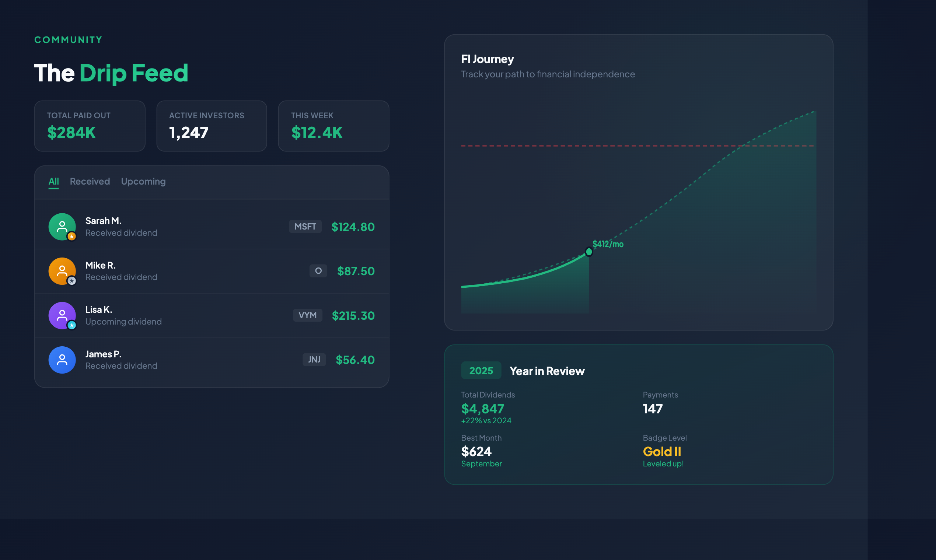Click the silver star badge on Mike's avatar

pos(72,281)
